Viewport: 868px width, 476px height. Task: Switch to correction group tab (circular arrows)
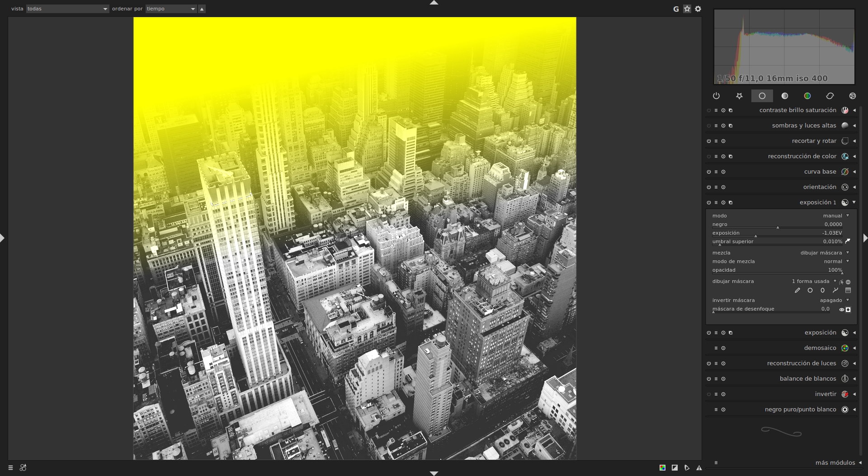(830, 96)
